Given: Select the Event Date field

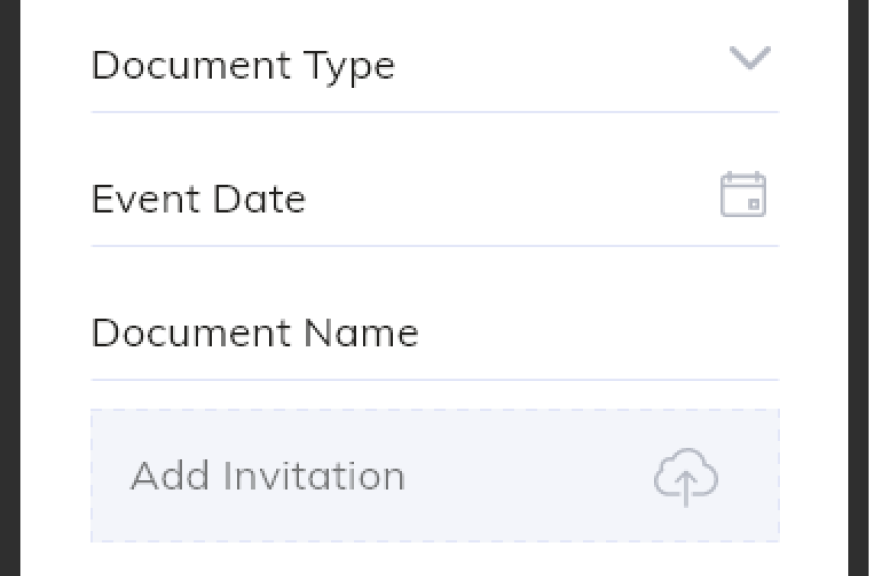Looking at the screenshot, I should 435,200.
